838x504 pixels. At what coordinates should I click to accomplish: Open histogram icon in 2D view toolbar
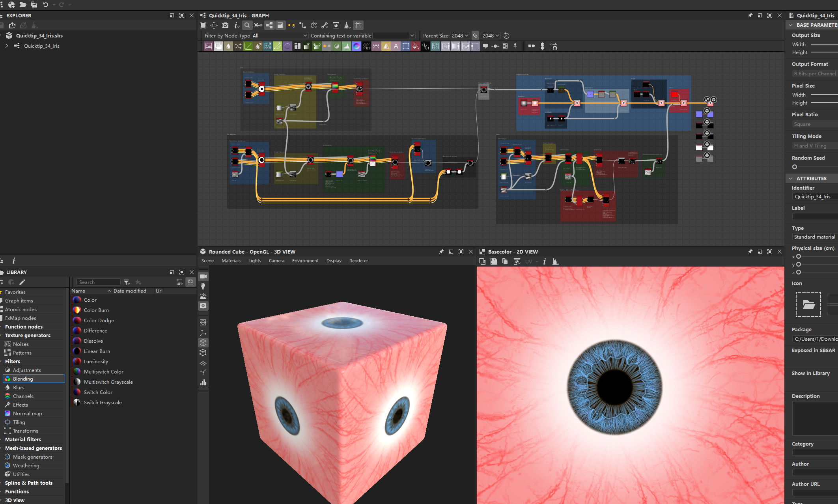click(x=556, y=261)
